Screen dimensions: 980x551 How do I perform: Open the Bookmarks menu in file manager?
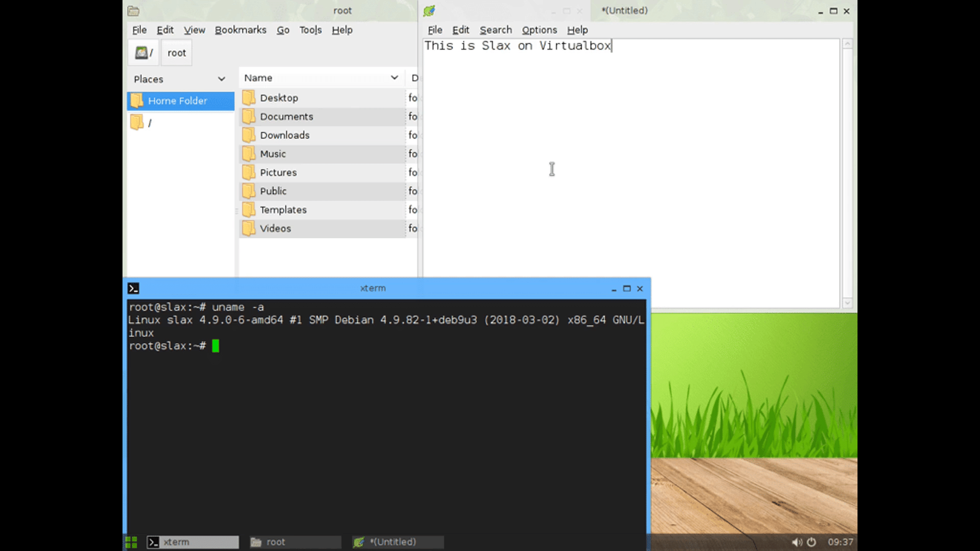tap(240, 30)
